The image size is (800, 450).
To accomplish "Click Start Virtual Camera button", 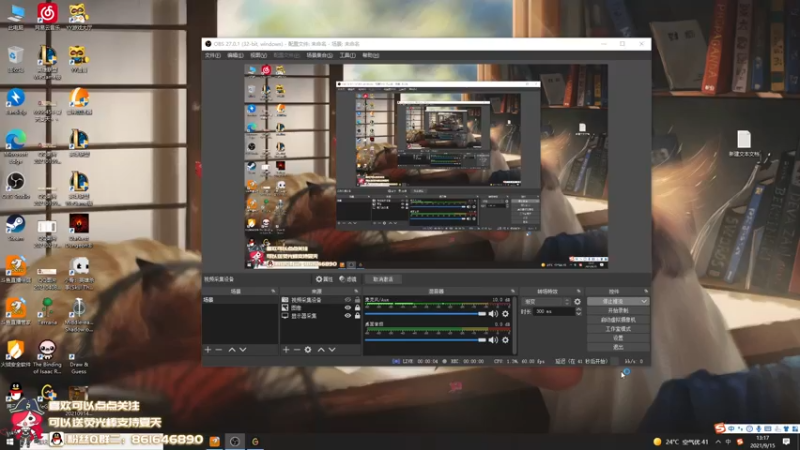I will pyautogui.click(x=618, y=320).
